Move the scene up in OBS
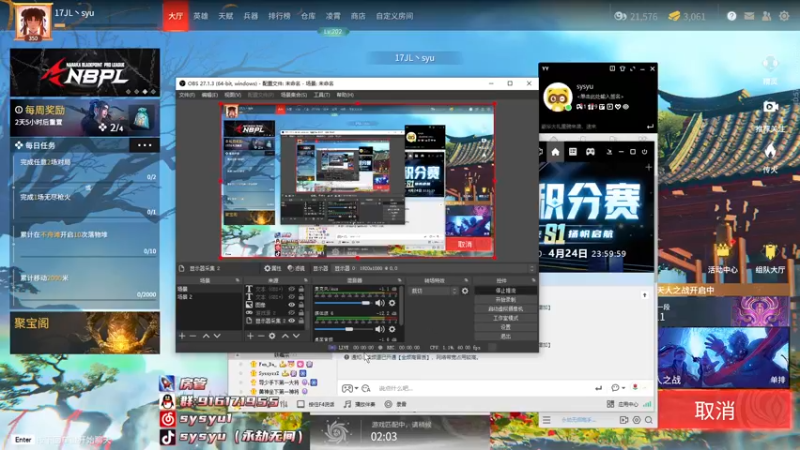800x450 pixels. 206,336
